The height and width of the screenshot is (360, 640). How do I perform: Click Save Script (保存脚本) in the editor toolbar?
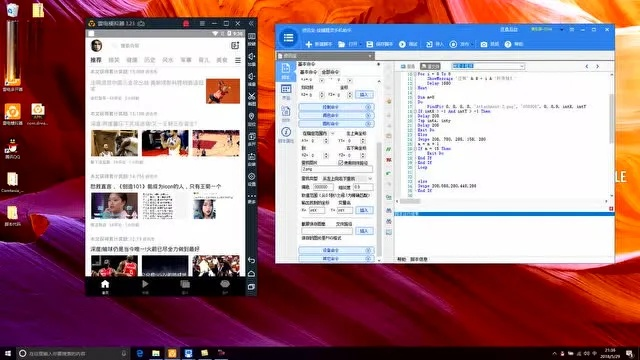pyautogui.click(x=379, y=44)
